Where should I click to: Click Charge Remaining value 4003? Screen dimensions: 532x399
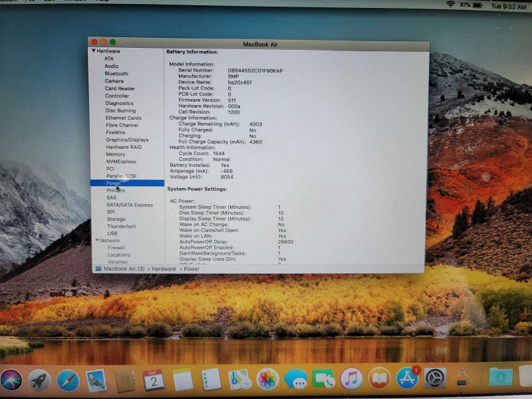click(255, 124)
